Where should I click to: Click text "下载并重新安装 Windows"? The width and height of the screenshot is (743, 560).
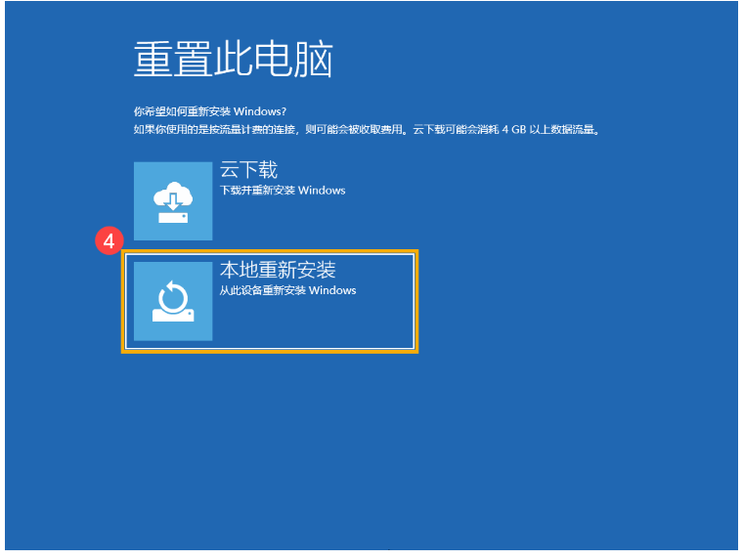283,191
